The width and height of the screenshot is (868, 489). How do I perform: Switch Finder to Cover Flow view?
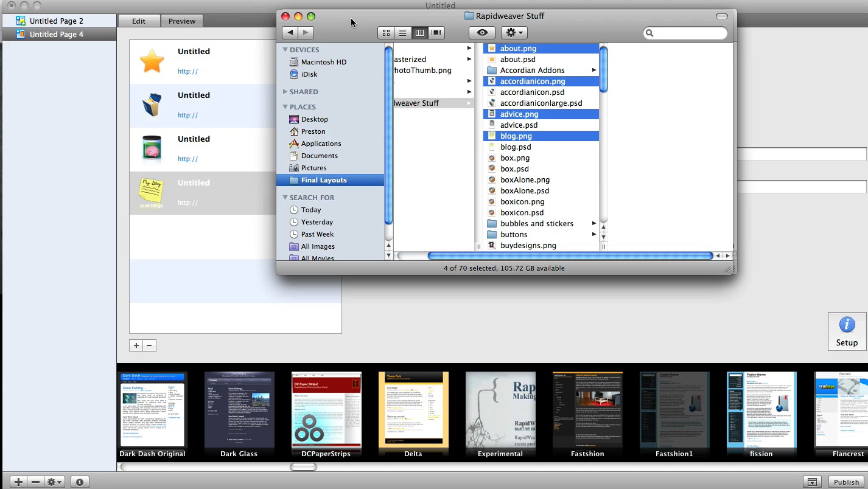point(436,33)
